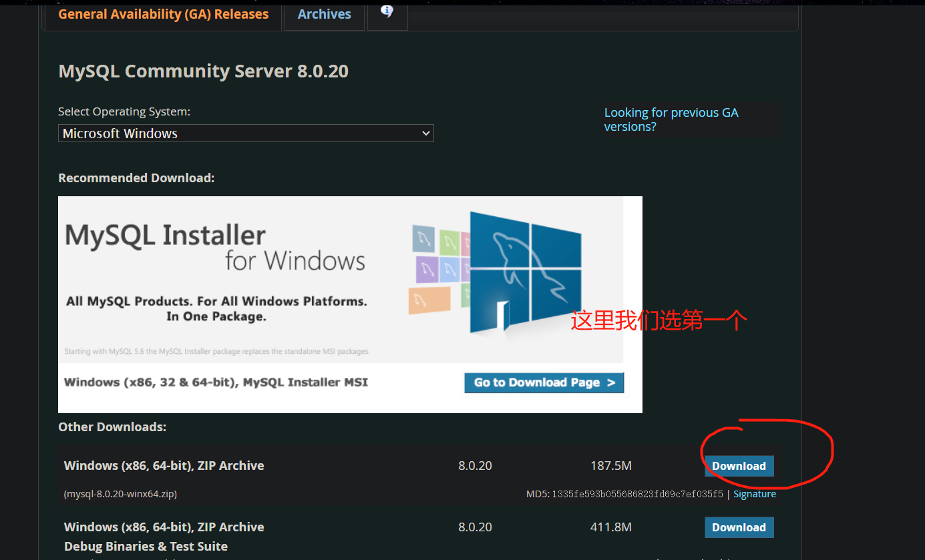The image size is (925, 560).
Task: Open the Signature link next to MD5
Action: point(755,495)
